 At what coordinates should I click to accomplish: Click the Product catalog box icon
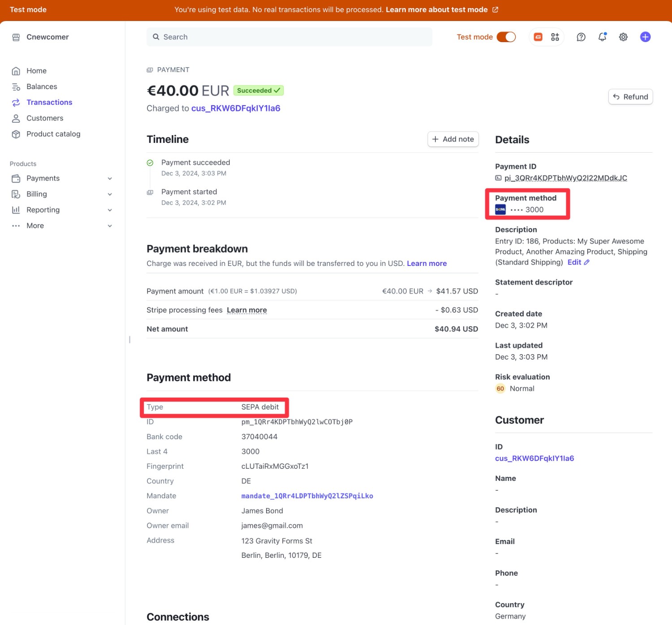point(16,134)
